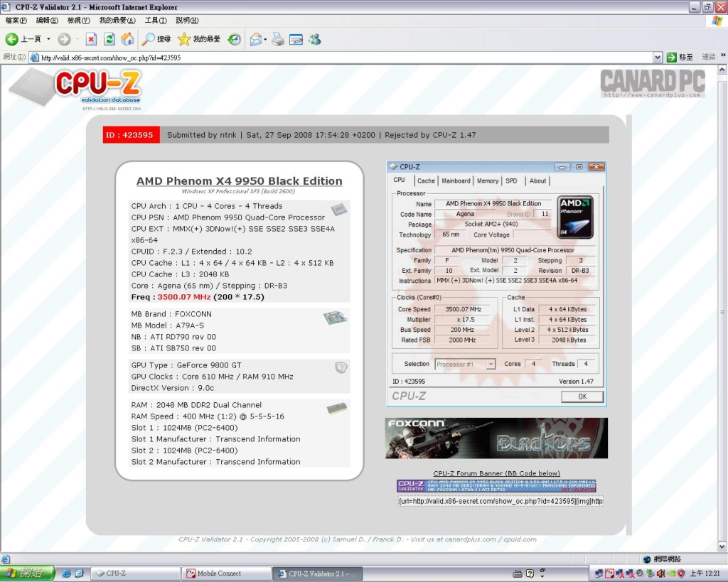The image size is (728, 582).
Task: Open the Search (搜尋) magnifier button
Action: [156, 39]
